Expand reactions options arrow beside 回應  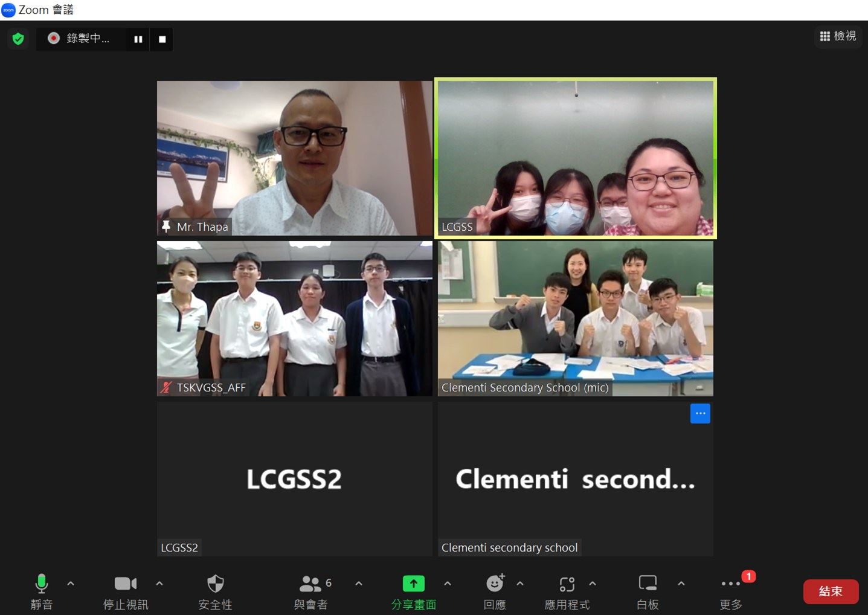520,584
